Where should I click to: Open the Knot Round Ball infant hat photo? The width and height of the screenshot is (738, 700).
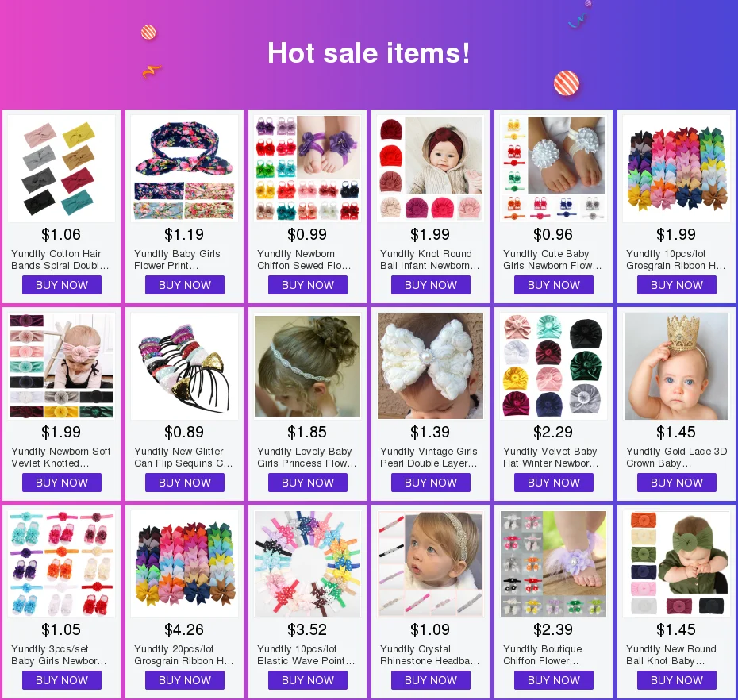tap(430, 168)
